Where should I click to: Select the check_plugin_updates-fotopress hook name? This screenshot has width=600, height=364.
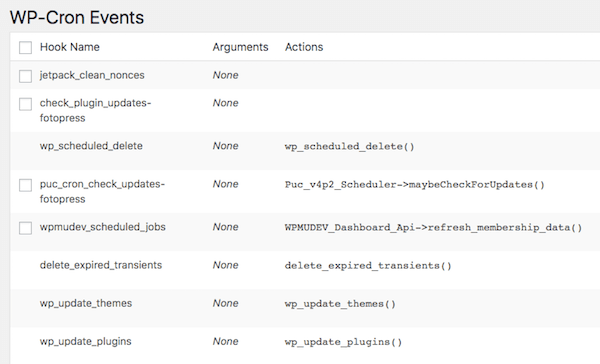(95, 110)
